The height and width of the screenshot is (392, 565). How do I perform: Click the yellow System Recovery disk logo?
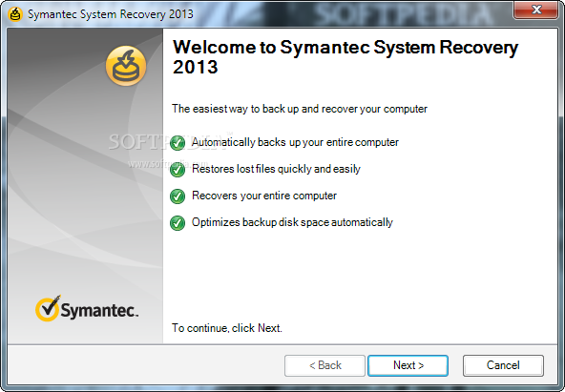click(x=126, y=66)
